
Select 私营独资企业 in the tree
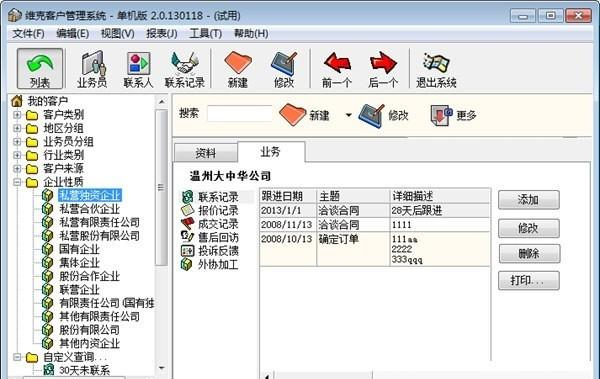[x=90, y=195]
